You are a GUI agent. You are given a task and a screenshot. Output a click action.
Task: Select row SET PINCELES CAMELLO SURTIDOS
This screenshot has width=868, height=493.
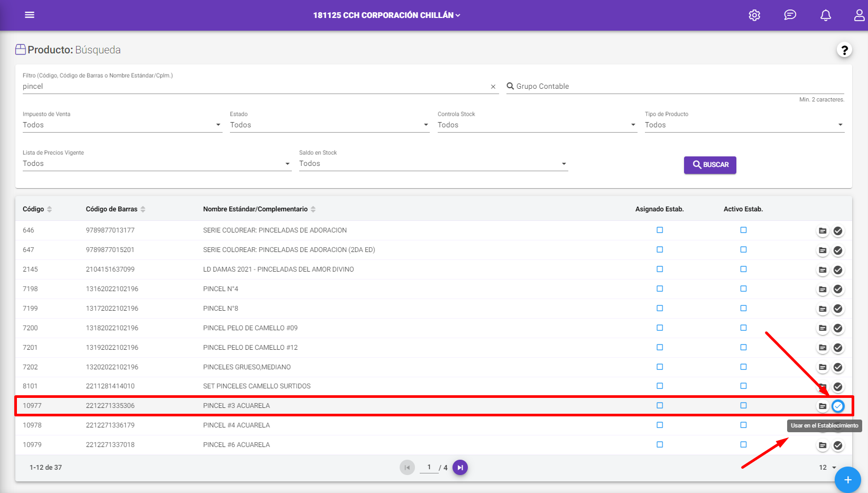(x=433, y=387)
